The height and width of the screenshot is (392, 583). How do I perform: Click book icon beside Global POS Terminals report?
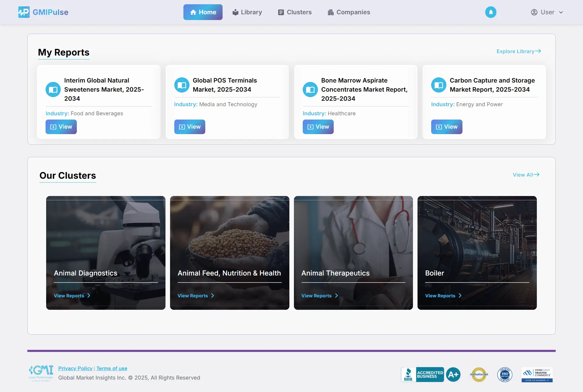pyautogui.click(x=182, y=85)
